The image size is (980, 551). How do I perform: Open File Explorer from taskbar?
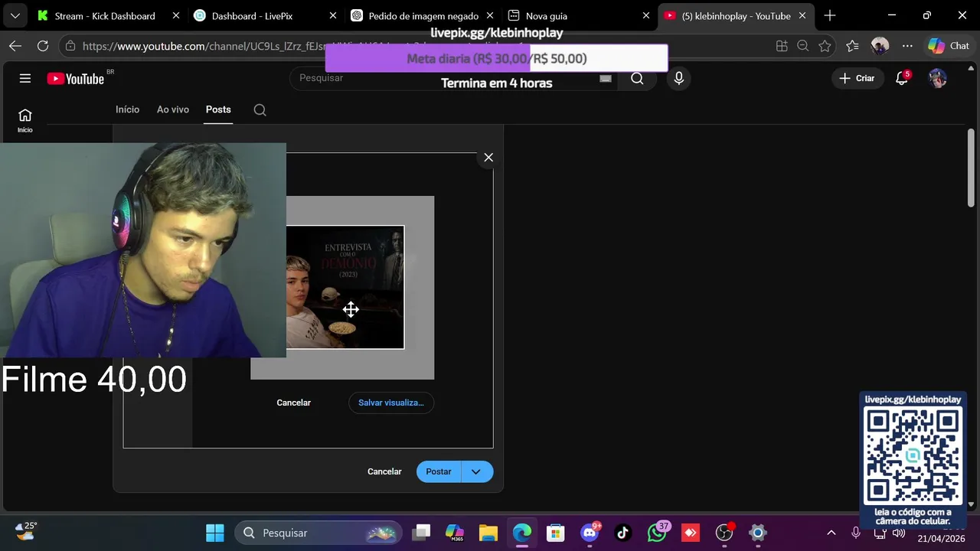pos(488,533)
